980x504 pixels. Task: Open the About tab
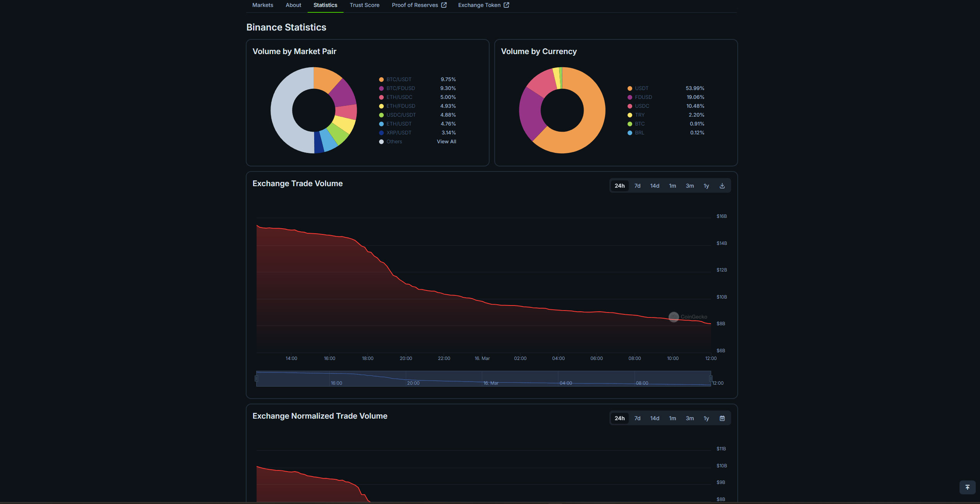pyautogui.click(x=293, y=5)
